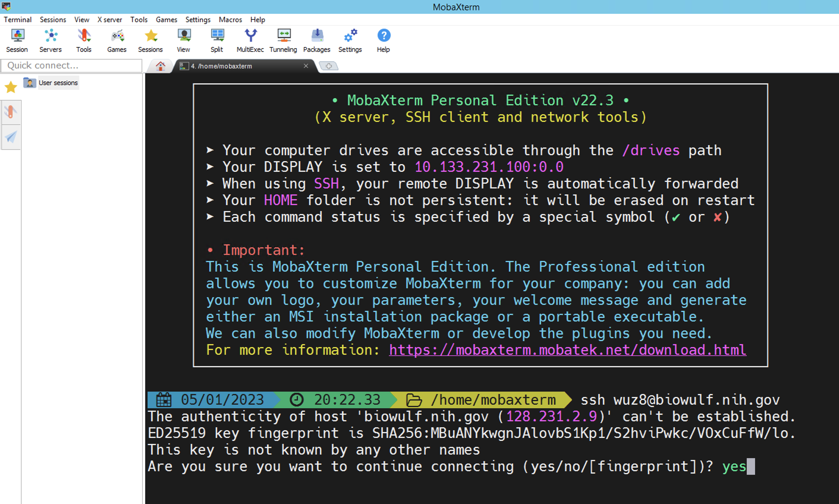Follow the mobaxterm download.html link
The image size is (839, 504).
pos(567,350)
